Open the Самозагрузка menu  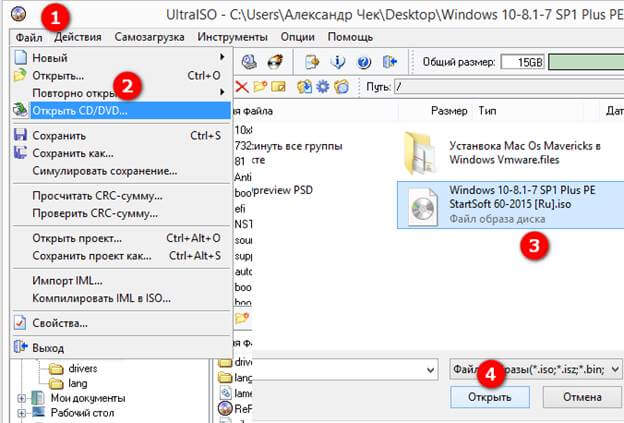coord(149,37)
